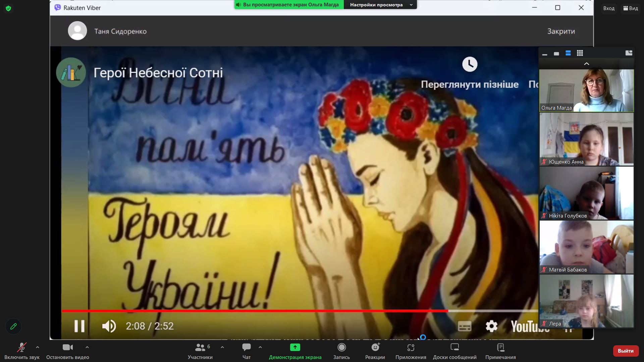Screen dimensions: 644x362
Task: Open the green pencil annotation tool
Action: 13,326
